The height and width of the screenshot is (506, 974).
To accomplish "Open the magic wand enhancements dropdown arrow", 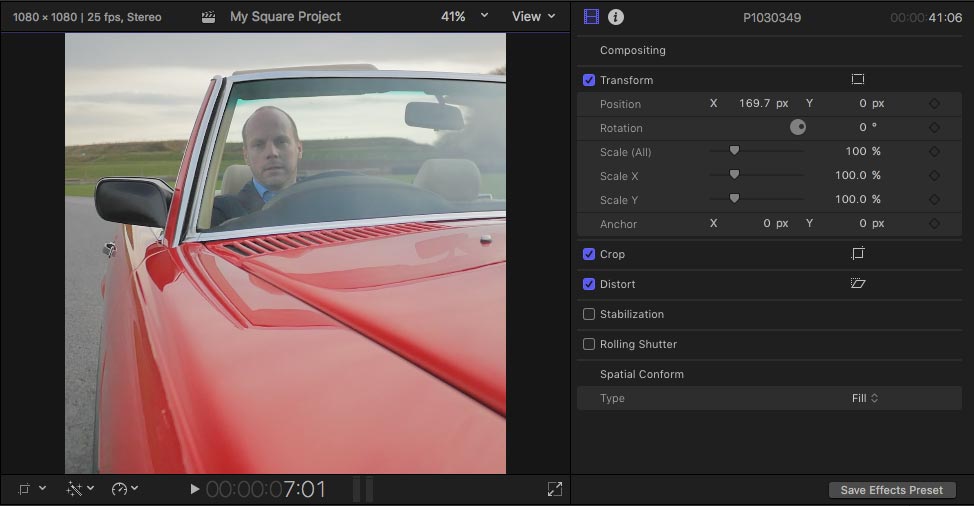I will pyautogui.click(x=91, y=489).
